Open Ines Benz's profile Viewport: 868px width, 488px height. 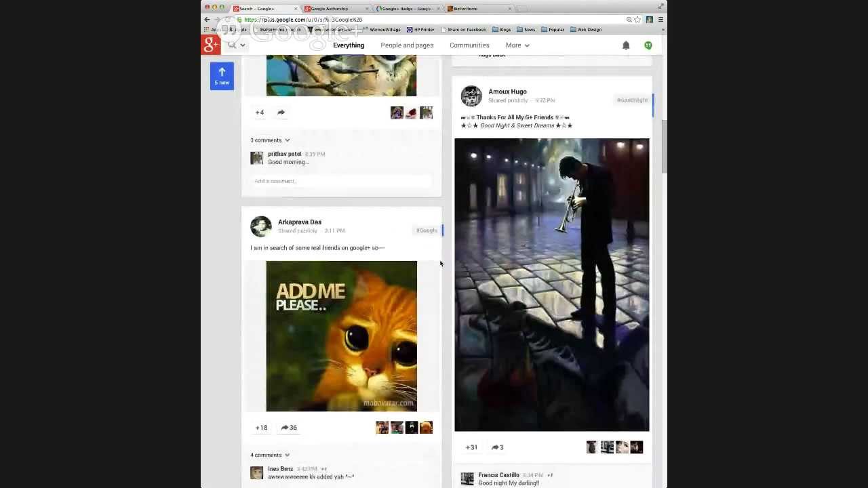tap(280, 468)
